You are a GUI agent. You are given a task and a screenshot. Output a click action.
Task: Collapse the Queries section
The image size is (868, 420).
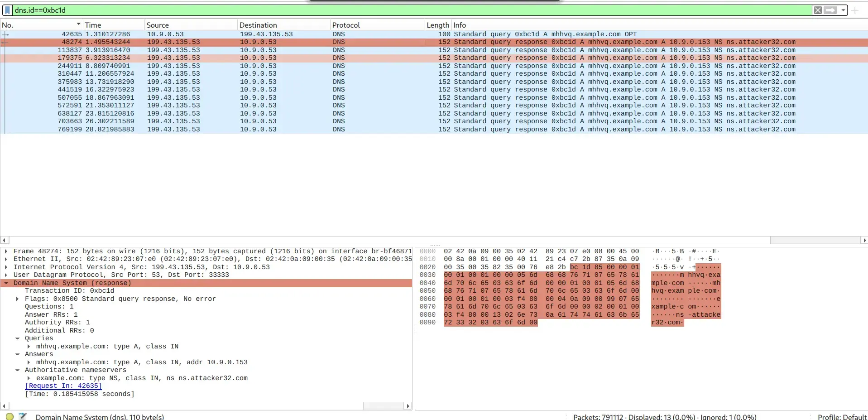17,338
